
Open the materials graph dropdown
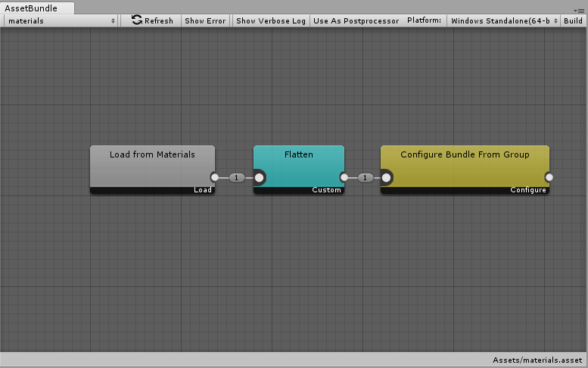click(61, 21)
